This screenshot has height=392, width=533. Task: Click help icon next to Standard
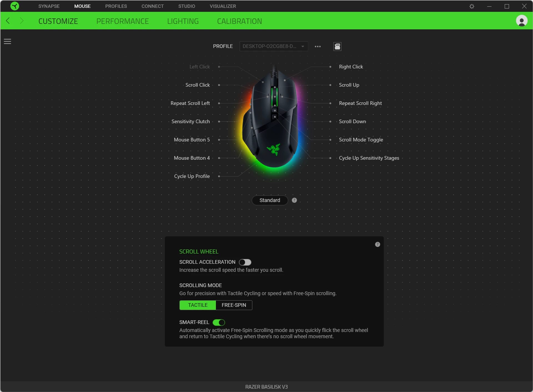pyautogui.click(x=294, y=200)
